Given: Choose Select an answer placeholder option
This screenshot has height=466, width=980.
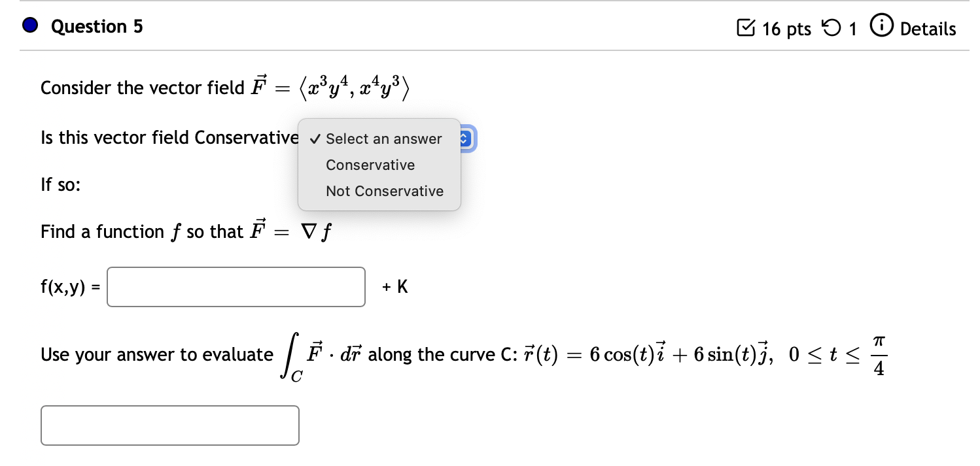Looking at the screenshot, I should (x=383, y=139).
